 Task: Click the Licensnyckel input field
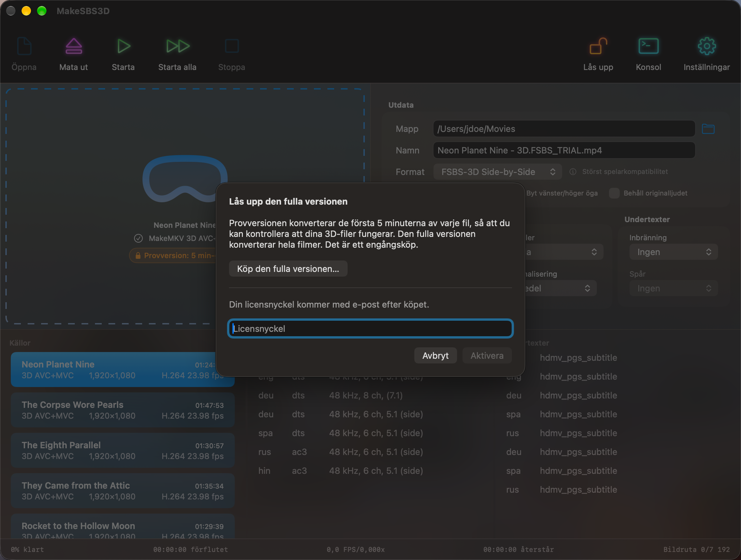coord(370,329)
